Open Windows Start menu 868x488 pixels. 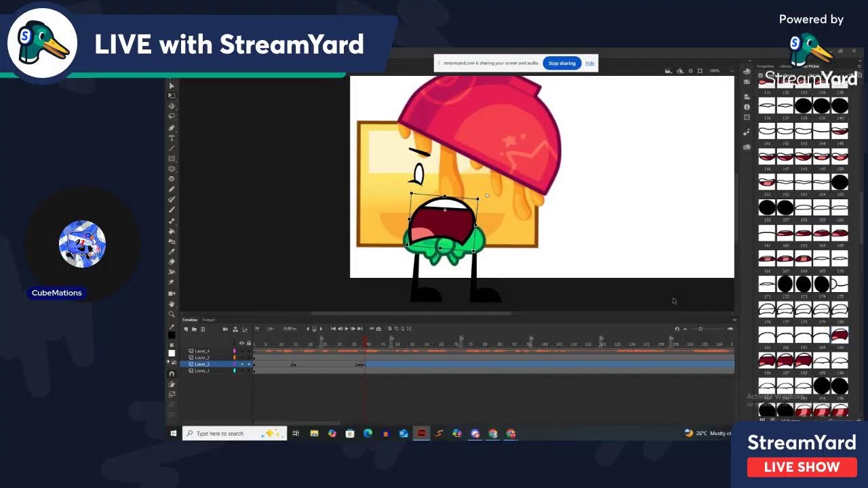(174, 433)
